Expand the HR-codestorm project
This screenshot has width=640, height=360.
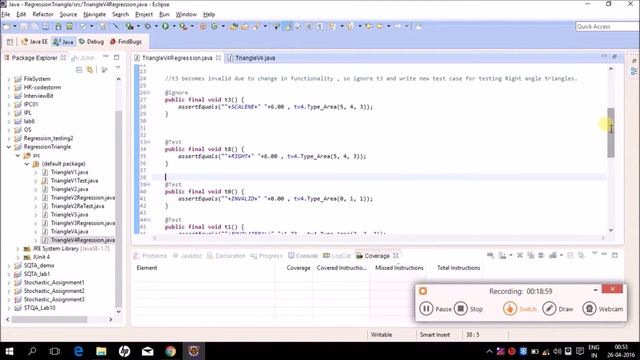tap(9, 87)
